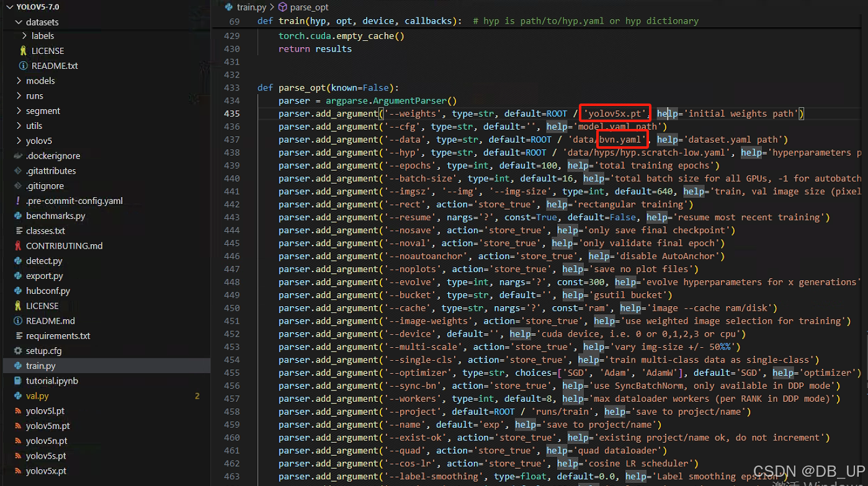
Task: Click requirements.txt file icon
Action: pyautogui.click(x=18, y=336)
